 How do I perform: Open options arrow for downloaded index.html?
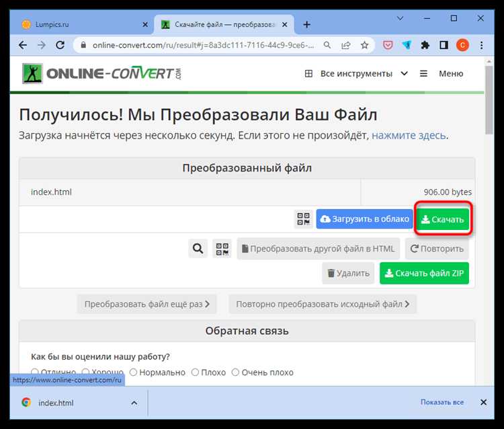pos(134,403)
